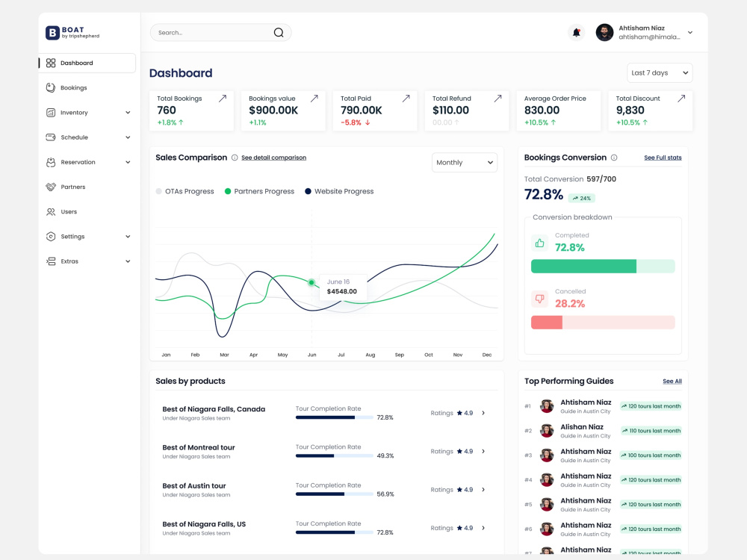The height and width of the screenshot is (560, 747).
Task: Click the Inventory sidebar icon
Action: point(51,113)
